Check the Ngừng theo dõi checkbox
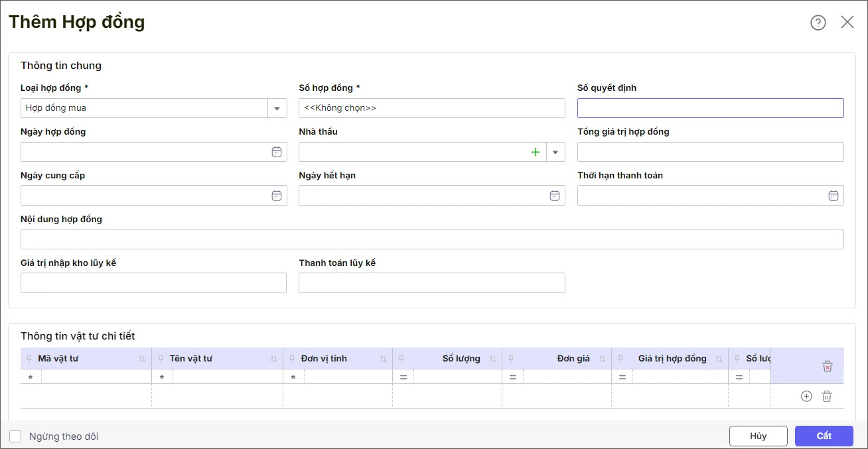This screenshot has height=449, width=868. click(15, 436)
